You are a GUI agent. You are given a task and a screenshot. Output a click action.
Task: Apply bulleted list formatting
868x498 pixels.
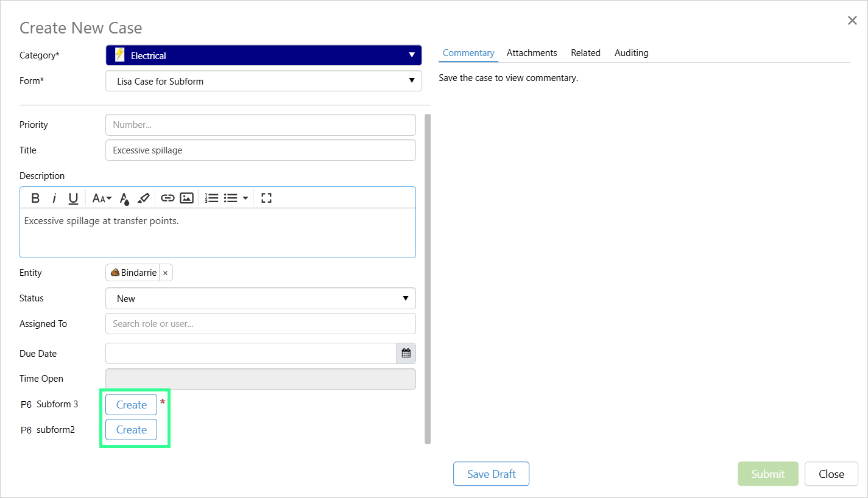pos(230,198)
